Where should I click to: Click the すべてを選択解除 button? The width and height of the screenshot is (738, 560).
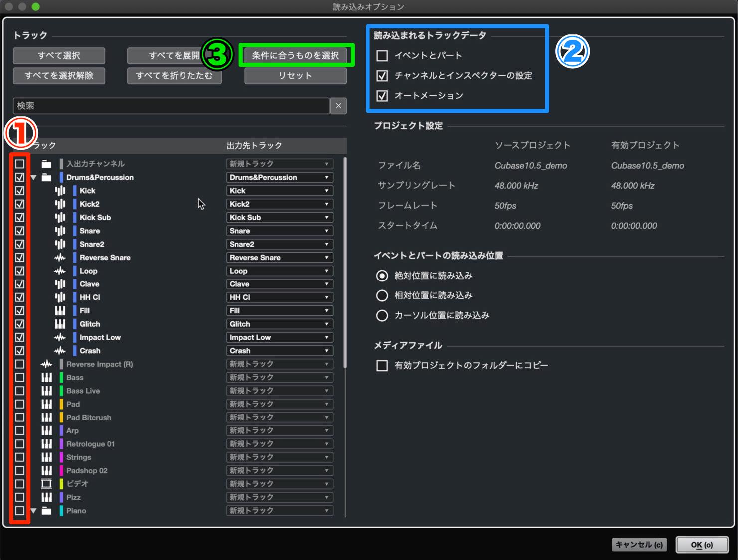(59, 75)
